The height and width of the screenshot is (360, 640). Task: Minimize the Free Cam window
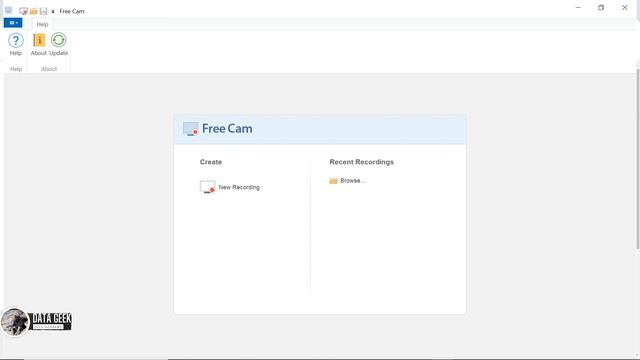pos(578,8)
